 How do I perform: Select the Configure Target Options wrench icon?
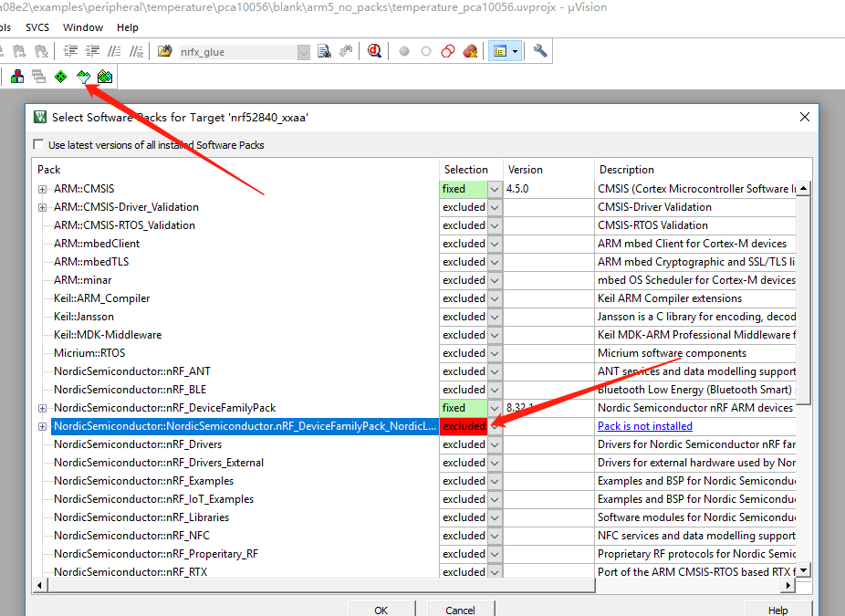click(x=539, y=51)
